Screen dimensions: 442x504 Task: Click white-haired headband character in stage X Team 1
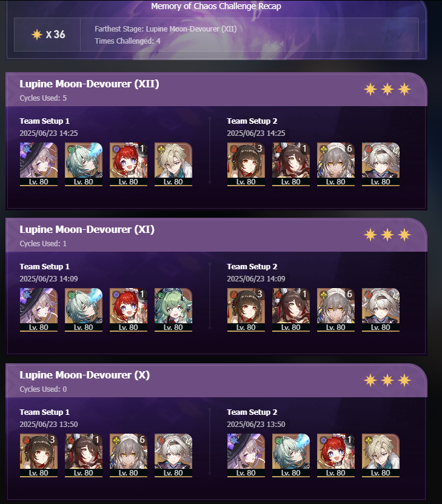tap(173, 455)
